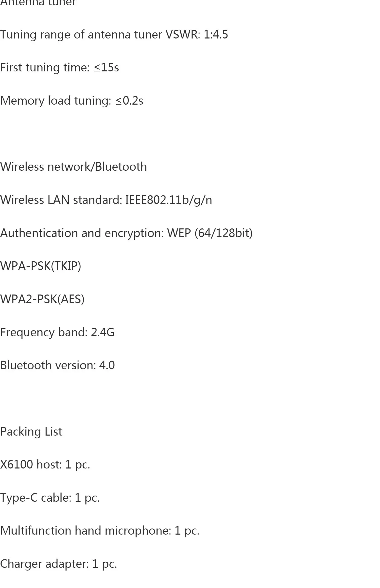
Task: Click the Multifunction hand microphone line
Action: coord(100,531)
